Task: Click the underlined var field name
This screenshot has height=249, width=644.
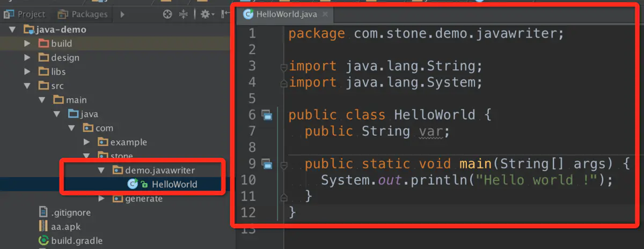Action: coord(431,131)
